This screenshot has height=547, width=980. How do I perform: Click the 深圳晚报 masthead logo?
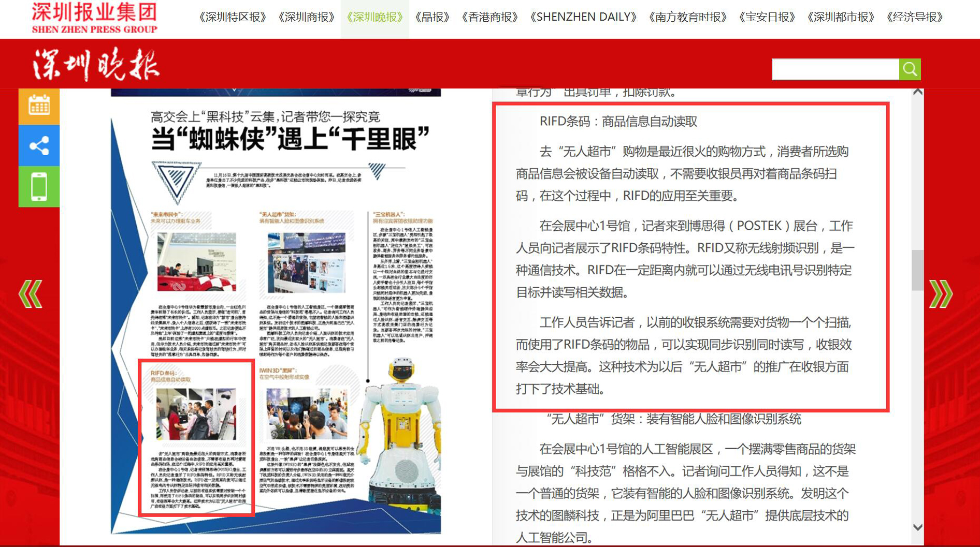pyautogui.click(x=96, y=65)
